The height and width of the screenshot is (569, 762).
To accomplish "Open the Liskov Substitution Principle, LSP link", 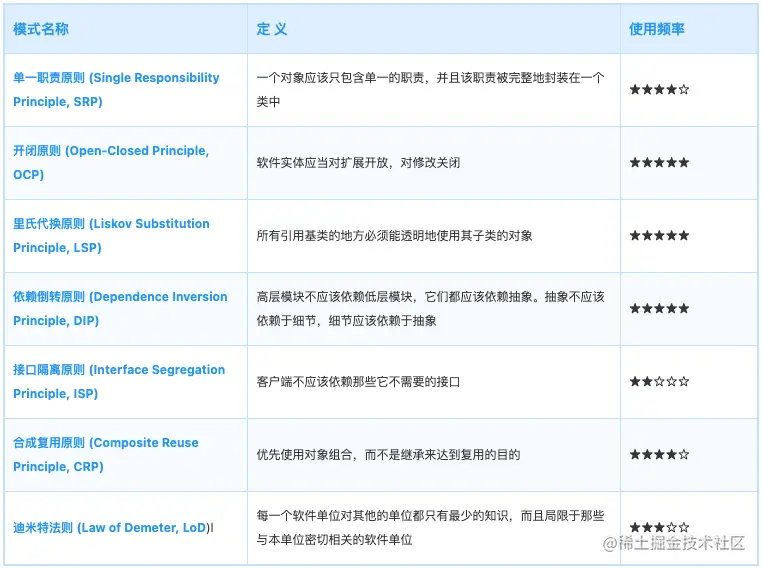I will pos(111,236).
